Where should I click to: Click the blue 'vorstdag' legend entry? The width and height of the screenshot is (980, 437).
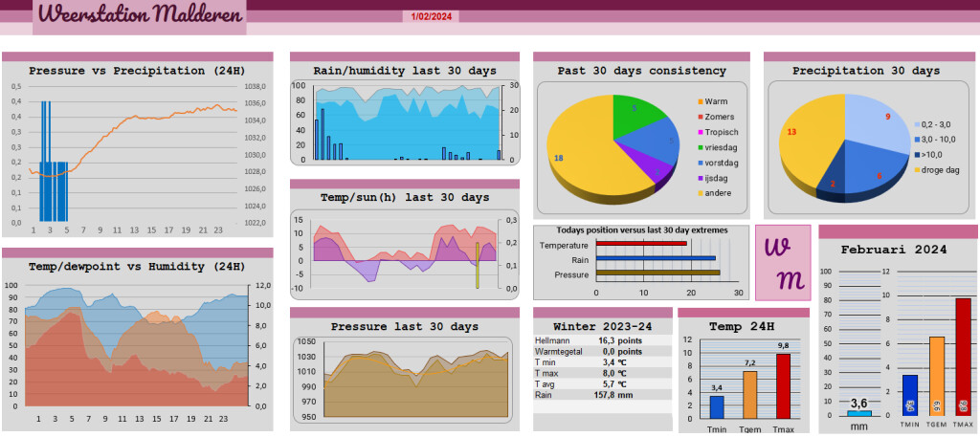[x=718, y=163]
